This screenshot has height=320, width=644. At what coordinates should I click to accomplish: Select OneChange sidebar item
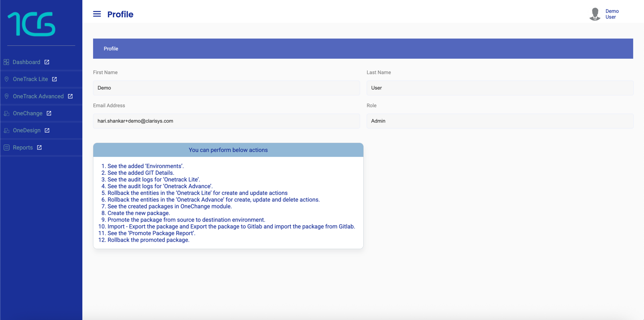(28, 113)
